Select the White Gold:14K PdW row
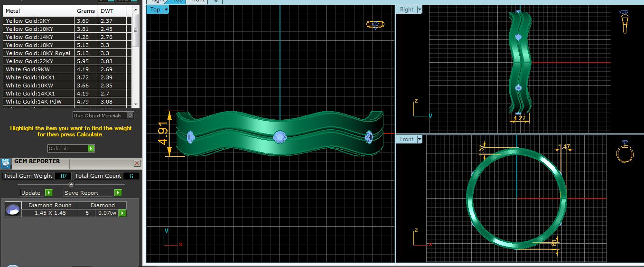 [x=67, y=102]
